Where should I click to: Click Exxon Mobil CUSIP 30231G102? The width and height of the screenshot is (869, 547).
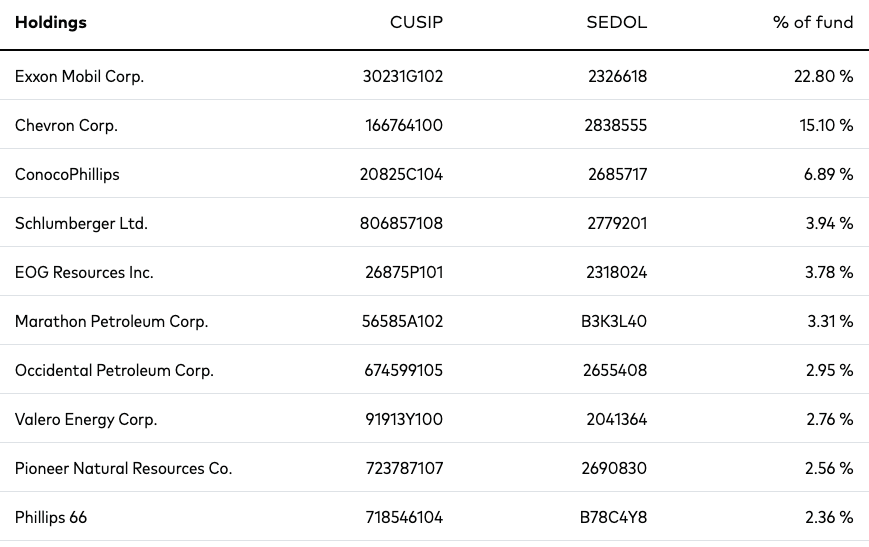pos(403,76)
